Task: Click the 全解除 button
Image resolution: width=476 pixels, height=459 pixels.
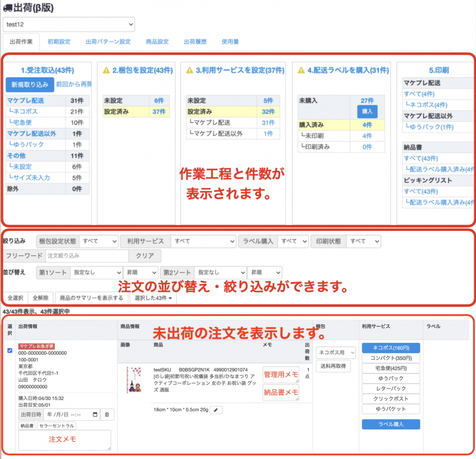Action: pyautogui.click(x=40, y=298)
